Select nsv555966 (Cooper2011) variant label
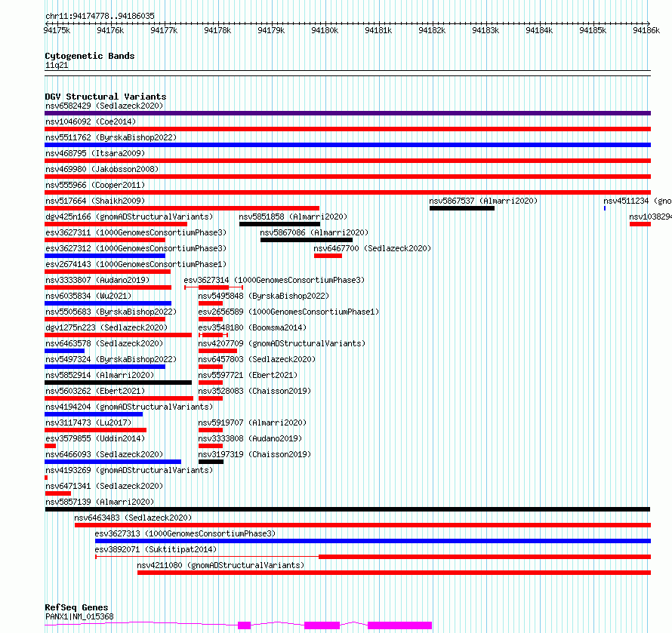Image resolution: width=672 pixels, height=633 pixels. click(x=95, y=185)
